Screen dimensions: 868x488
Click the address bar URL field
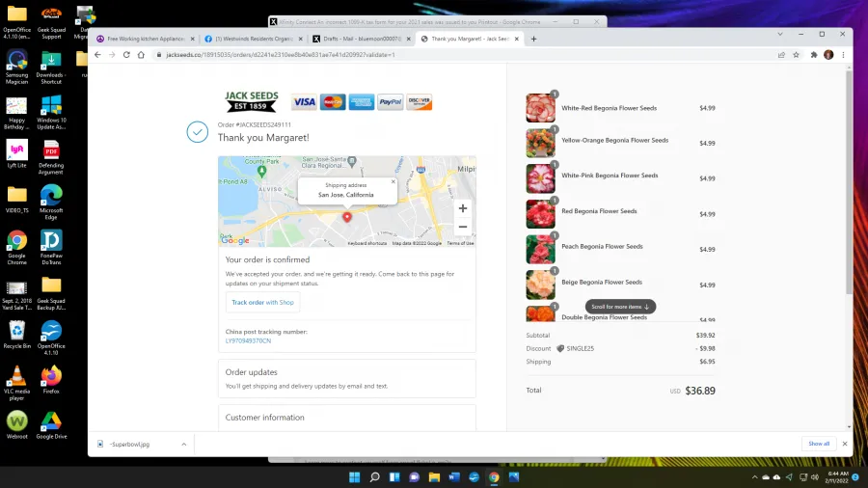(x=465, y=55)
